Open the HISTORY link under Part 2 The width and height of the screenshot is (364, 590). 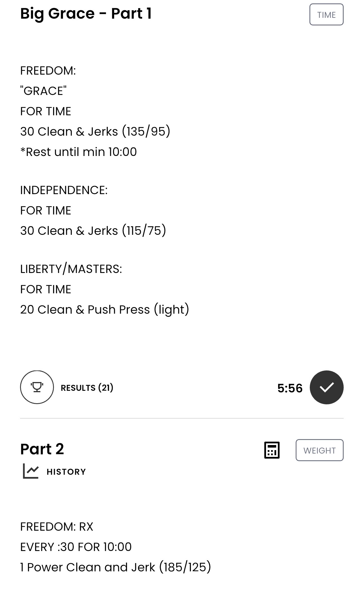point(66,472)
